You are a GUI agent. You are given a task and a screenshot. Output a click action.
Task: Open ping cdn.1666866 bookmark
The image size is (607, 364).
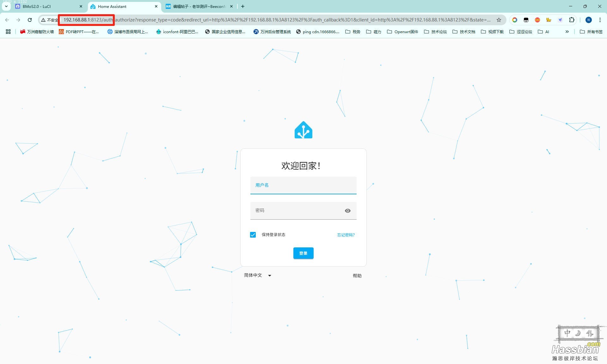click(318, 32)
